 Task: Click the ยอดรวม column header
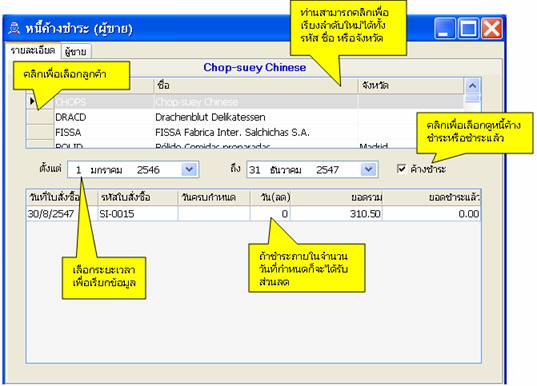[336, 198]
